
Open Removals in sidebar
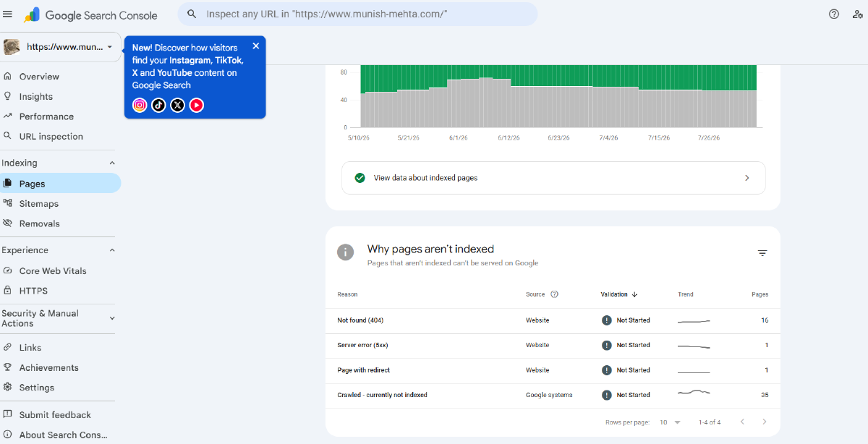[x=39, y=224]
